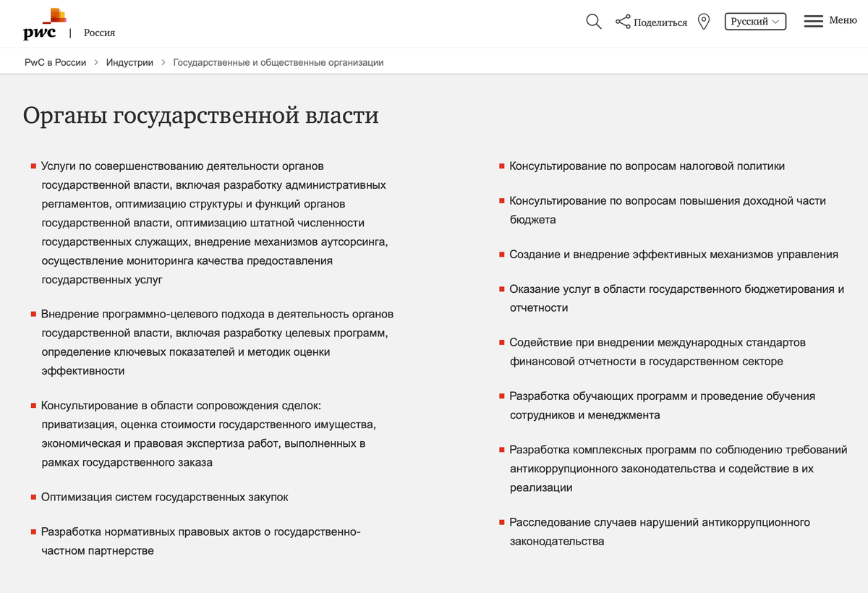The width and height of the screenshot is (868, 593).
Task: Click bullet Создание и внедрение эффективных механизмов управления
Action: [x=673, y=255]
